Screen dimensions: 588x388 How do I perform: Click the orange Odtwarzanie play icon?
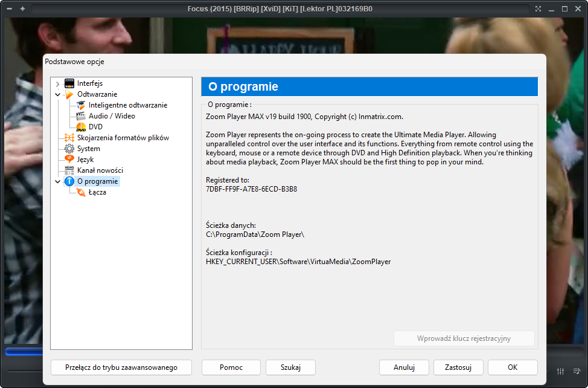[x=69, y=94]
